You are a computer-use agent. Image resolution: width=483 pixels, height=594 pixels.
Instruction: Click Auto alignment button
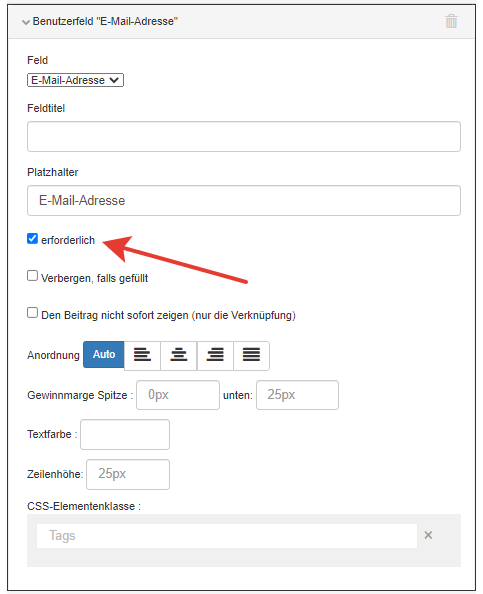(x=104, y=355)
